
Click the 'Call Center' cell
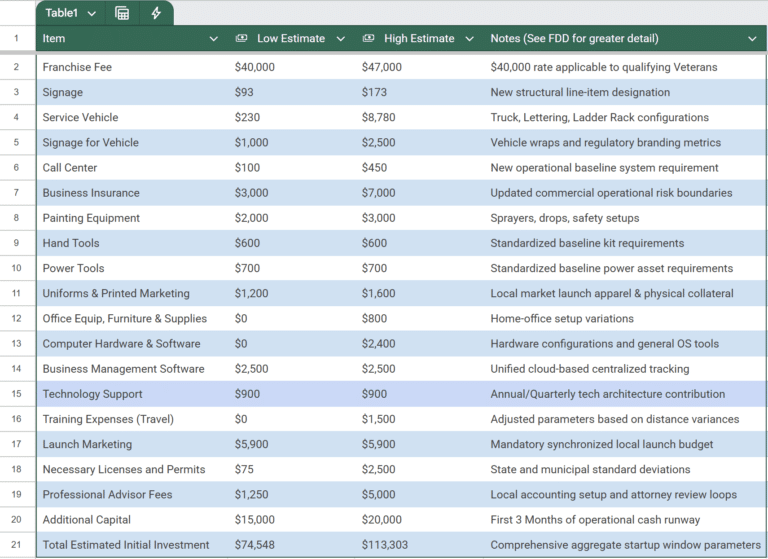pos(132,168)
